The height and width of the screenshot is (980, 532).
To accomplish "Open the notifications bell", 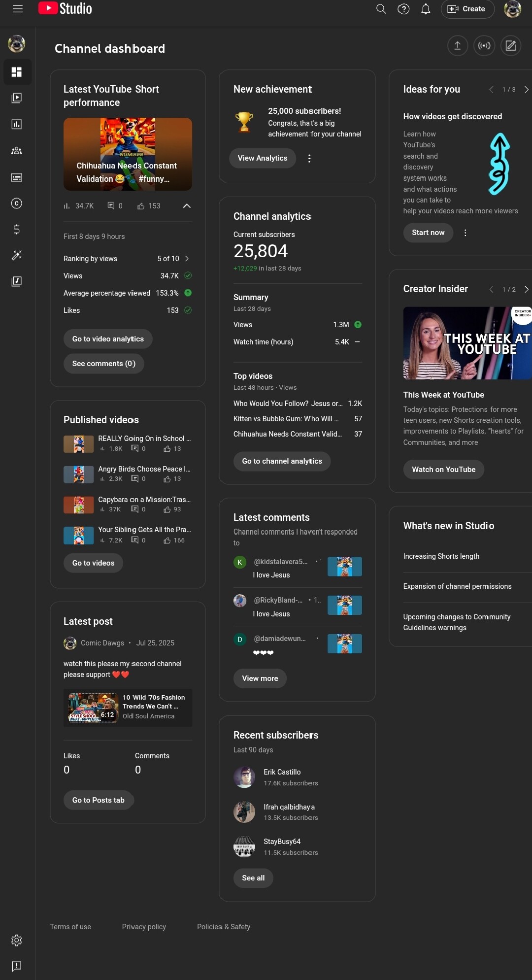I will pos(426,9).
